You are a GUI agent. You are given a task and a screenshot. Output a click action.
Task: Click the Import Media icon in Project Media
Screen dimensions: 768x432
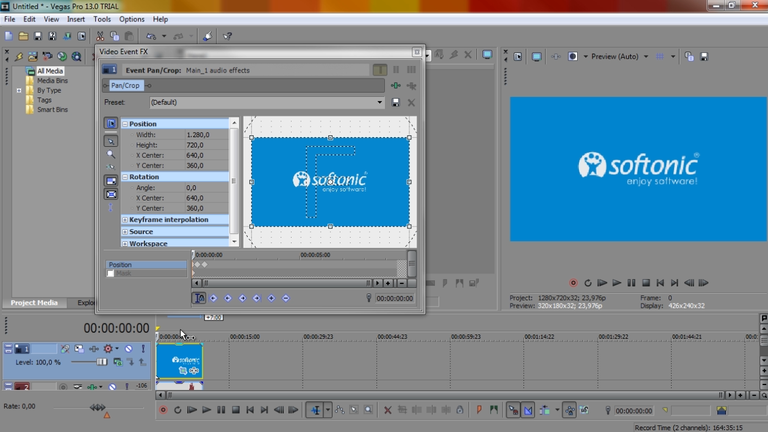click(33, 57)
